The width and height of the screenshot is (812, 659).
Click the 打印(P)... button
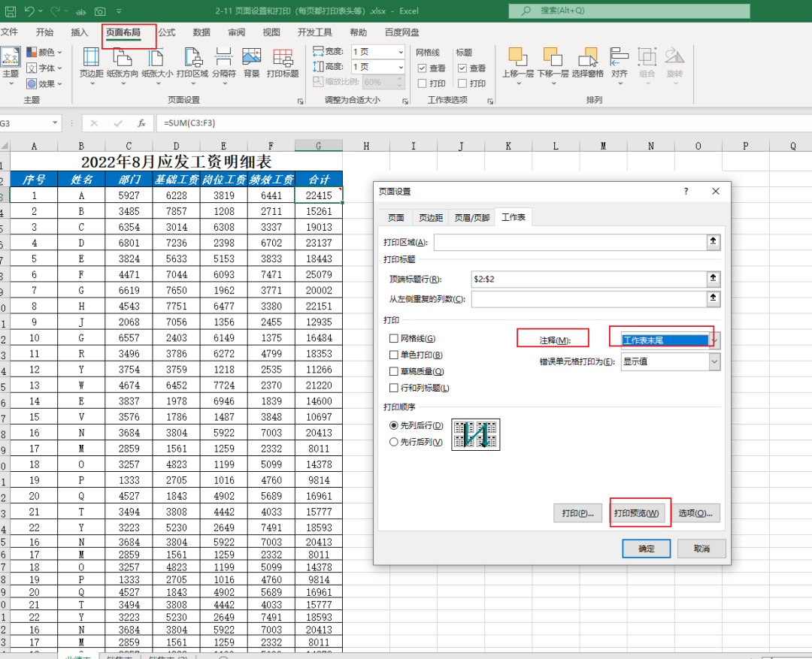[x=577, y=513]
